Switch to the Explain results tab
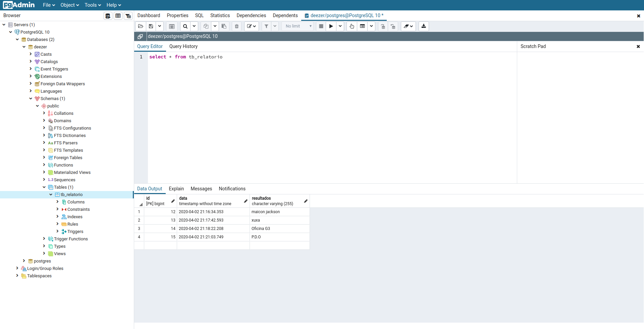This screenshot has height=329, width=644. 176,189
